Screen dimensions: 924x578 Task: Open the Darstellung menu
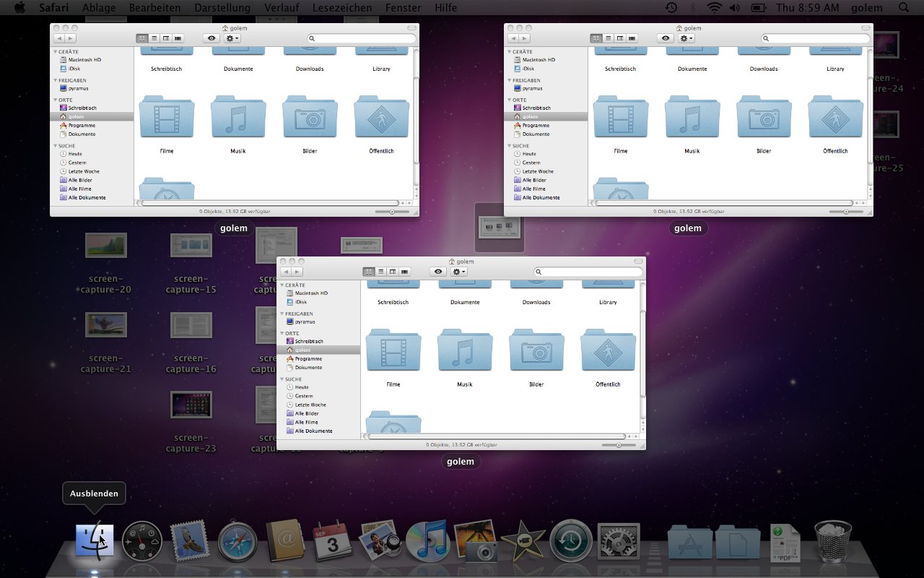(x=222, y=8)
